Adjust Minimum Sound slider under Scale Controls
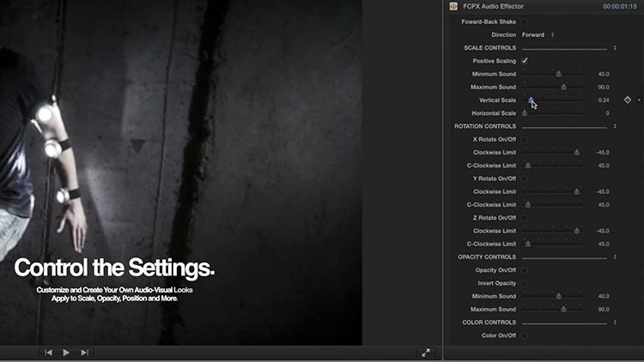The image size is (644, 362). [559, 75]
